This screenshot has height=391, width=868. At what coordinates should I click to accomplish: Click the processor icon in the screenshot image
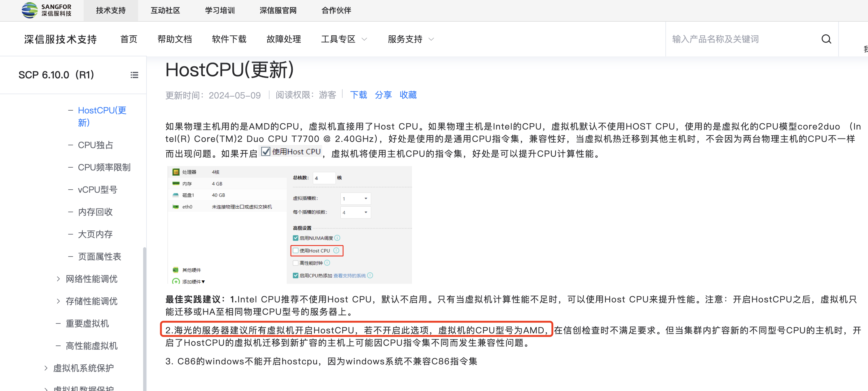176,172
